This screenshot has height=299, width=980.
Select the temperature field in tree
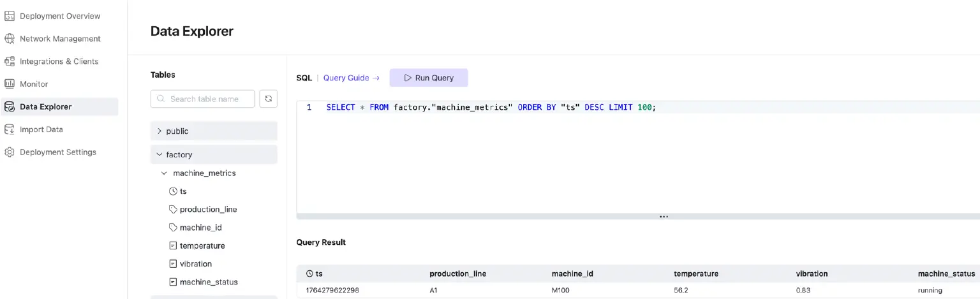click(x=202, y=246)
